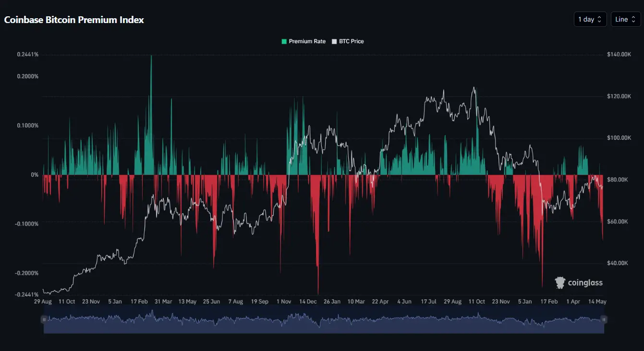This screenshot has height=351, width=644.
Task: Click the -0.1000% axis label
Action: (27, 224)
